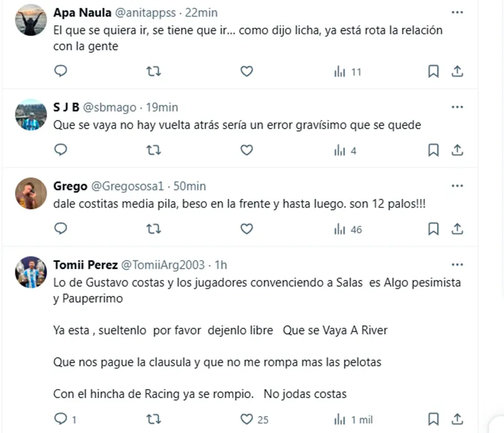Retweet Apa Naula's post
This screenshot has width=504, height=433.
(154, 72)
